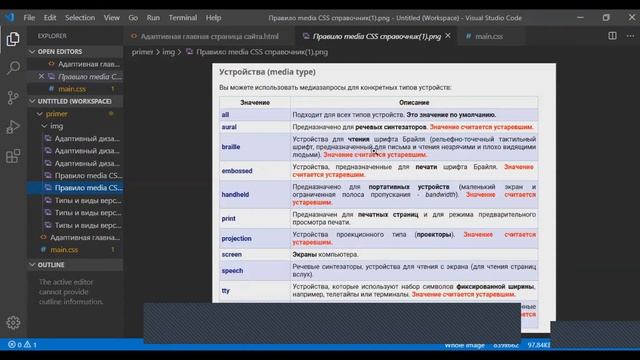Open the editor More Actions menu
Screen dimensions: 640x360
[630, 36]
